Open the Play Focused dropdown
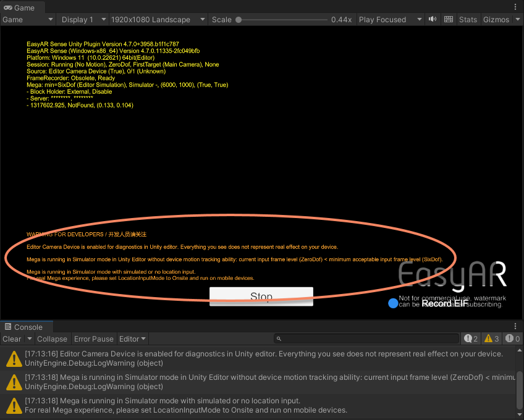 pyautogui.click(x=390, y=20)
